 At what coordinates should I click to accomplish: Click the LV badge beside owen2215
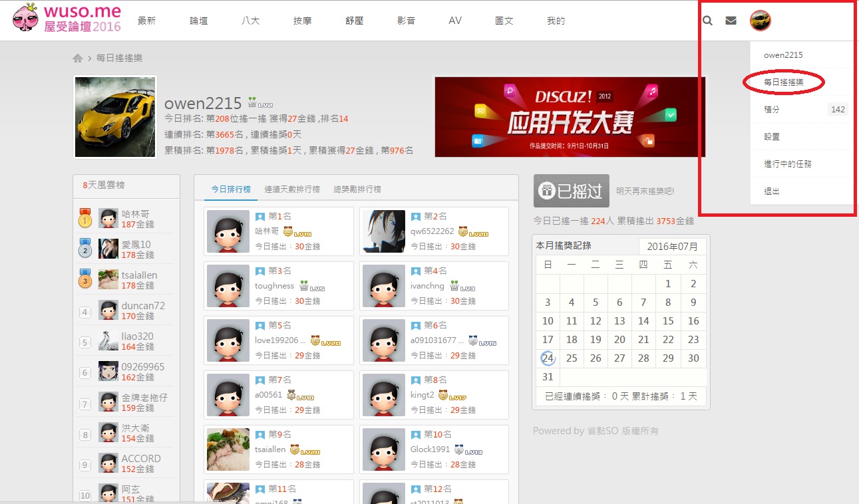[x=260, y=104]
